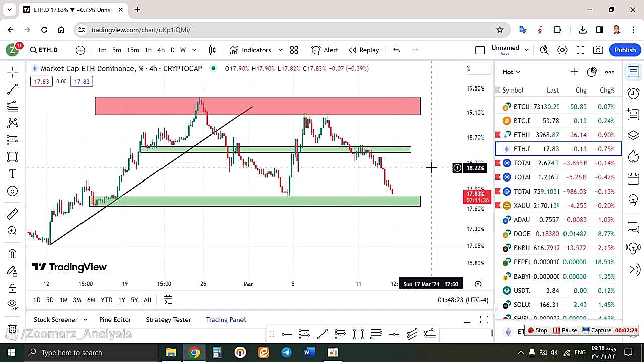Select the trend line drawing tool
The height and width of the screenshot is (362, 644).
(x=13, y=89)
